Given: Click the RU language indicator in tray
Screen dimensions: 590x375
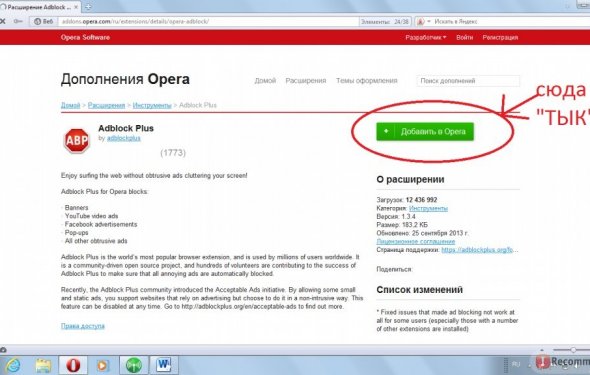Looking at the screenshot, I should (x=516, y=364).
